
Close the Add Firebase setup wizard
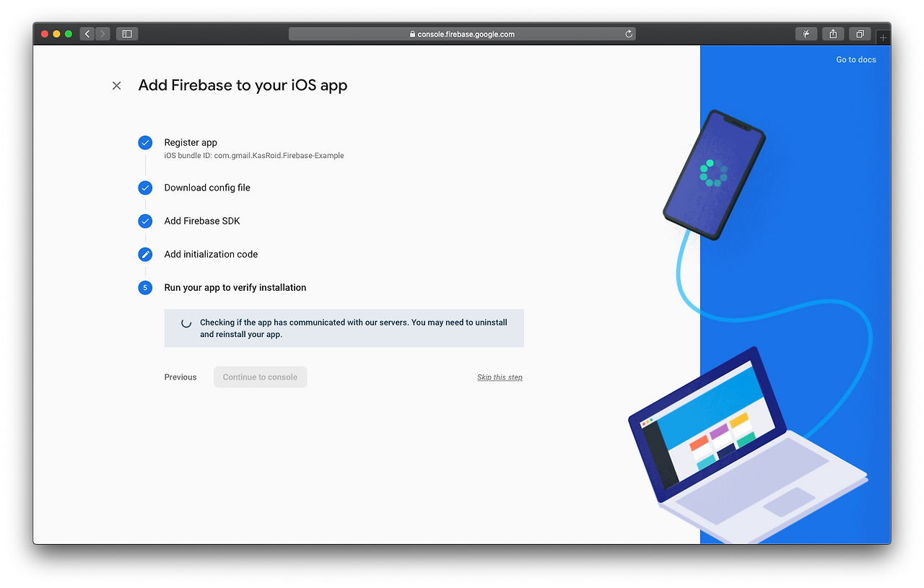(116, 86)
